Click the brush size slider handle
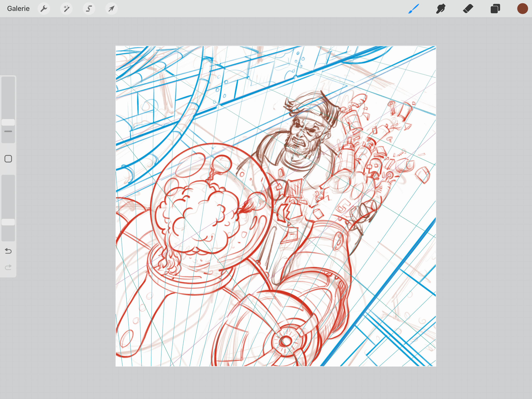532x399 pixels. (x=8, y=122)
